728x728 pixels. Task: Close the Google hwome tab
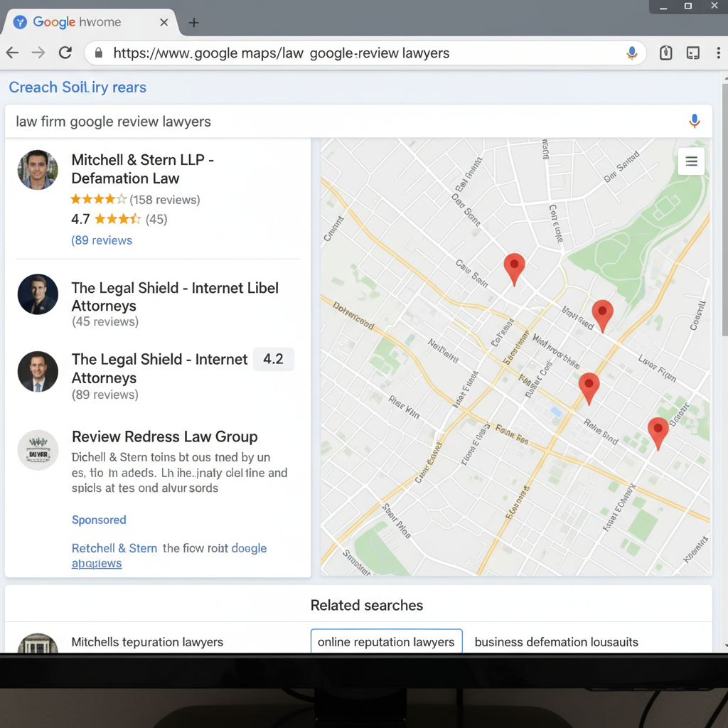[164, 22]
